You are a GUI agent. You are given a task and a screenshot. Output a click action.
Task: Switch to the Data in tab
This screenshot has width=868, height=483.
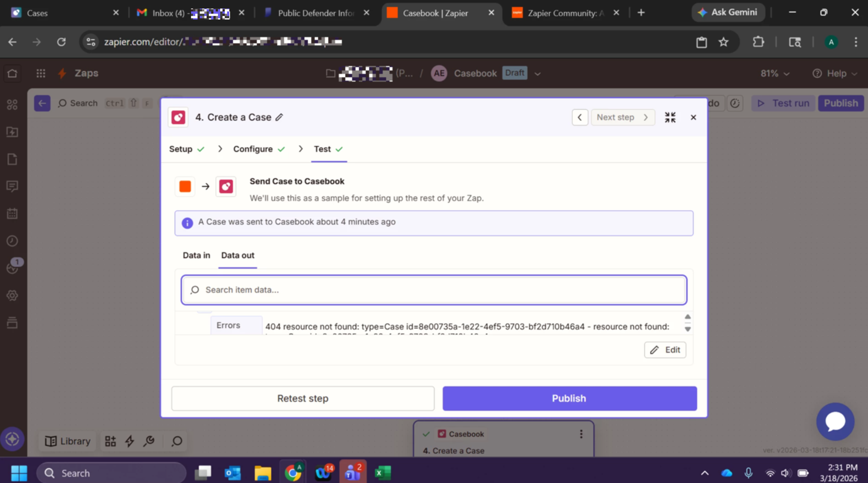(196, 255)
